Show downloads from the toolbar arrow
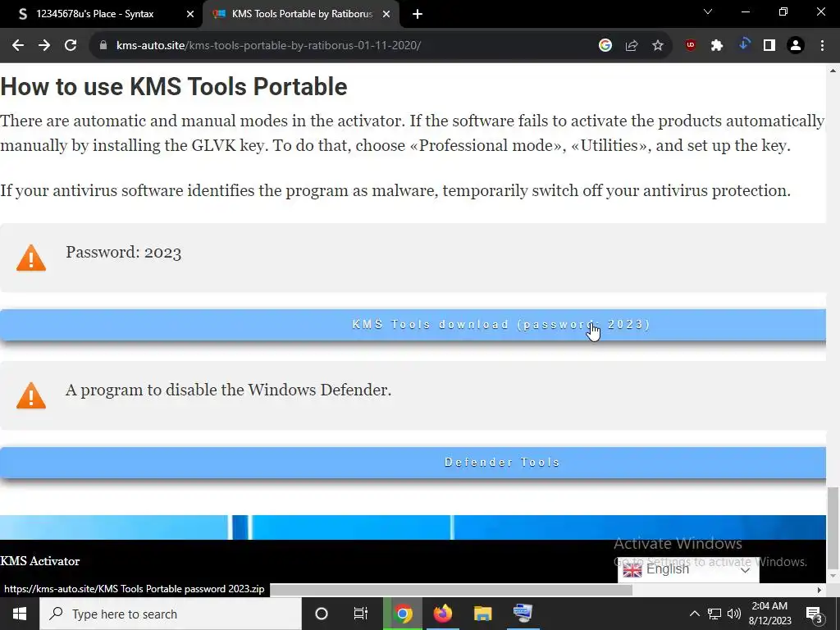 (743, 46)
